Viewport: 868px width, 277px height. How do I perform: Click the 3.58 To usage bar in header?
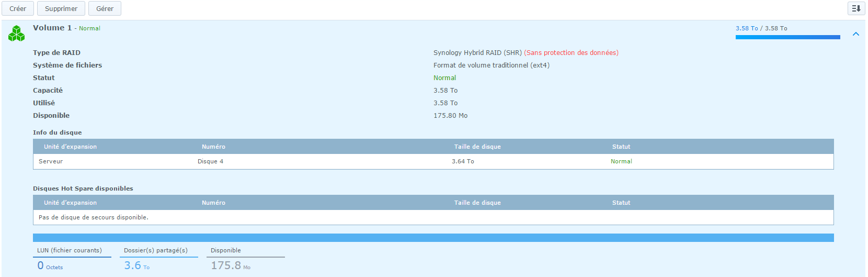(x=787, y=37)
